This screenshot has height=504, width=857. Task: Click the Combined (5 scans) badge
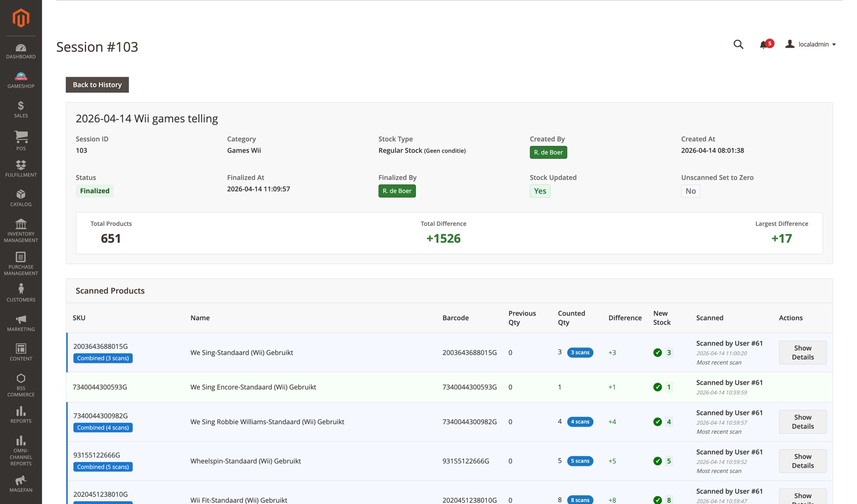coord(103,467)
